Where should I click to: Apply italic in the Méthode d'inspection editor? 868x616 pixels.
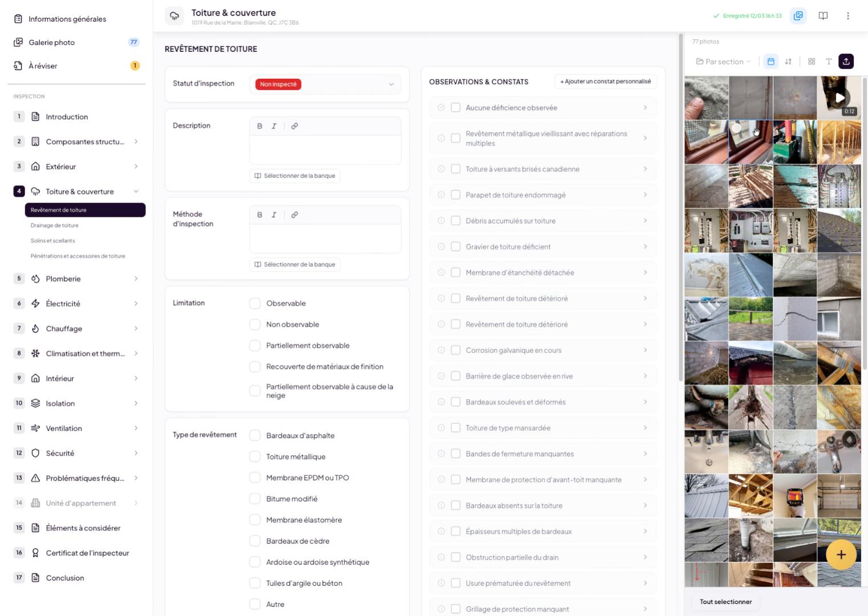tap(274, 215)
